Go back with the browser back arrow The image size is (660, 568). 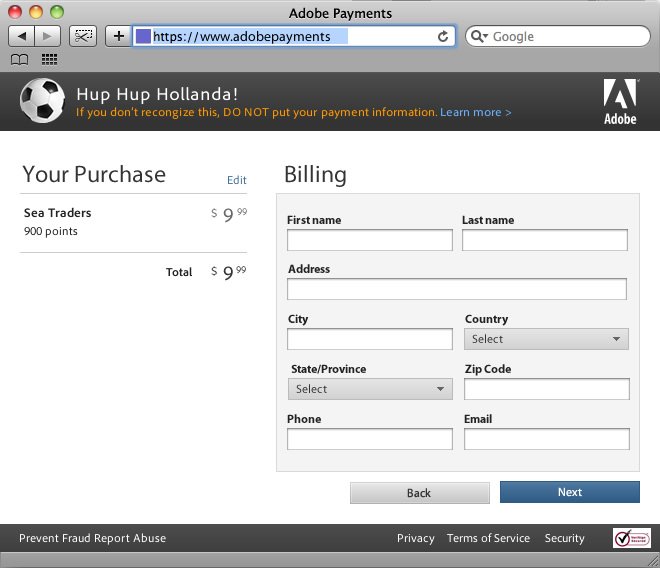(21, 36)
